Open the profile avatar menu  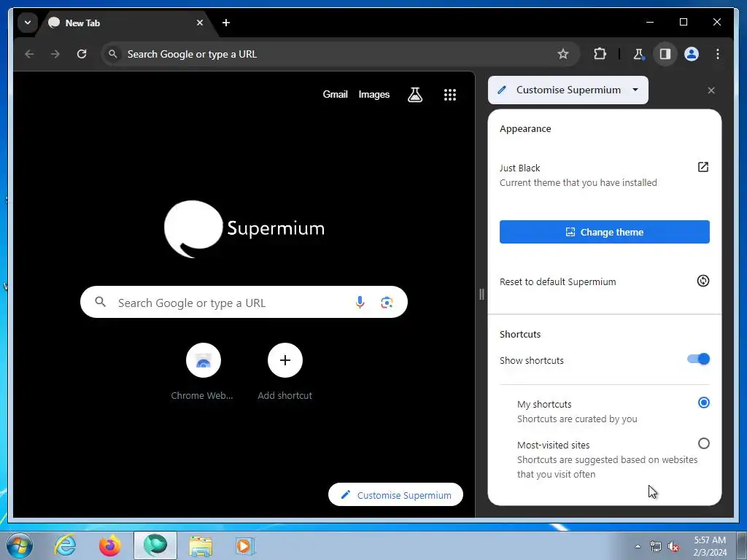tap(692, 54)
